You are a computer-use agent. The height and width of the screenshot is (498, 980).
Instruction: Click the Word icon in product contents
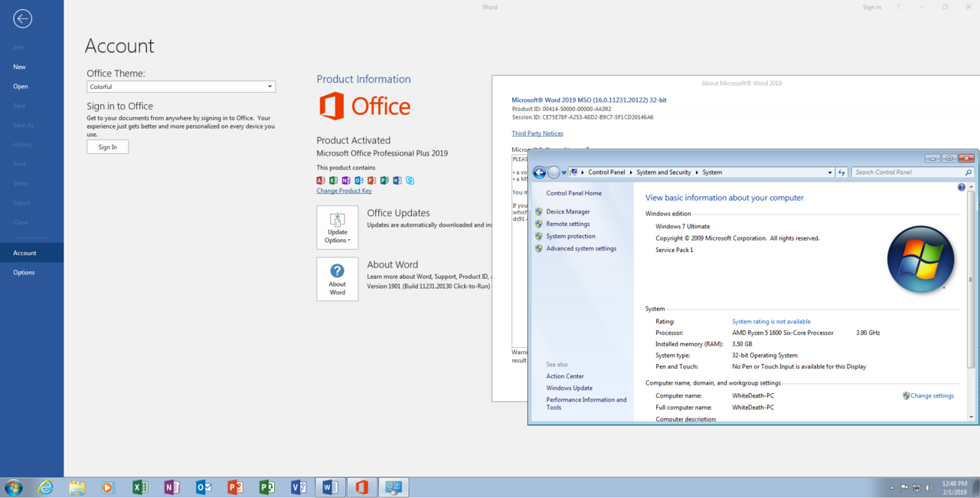click(x=397, y=181)
